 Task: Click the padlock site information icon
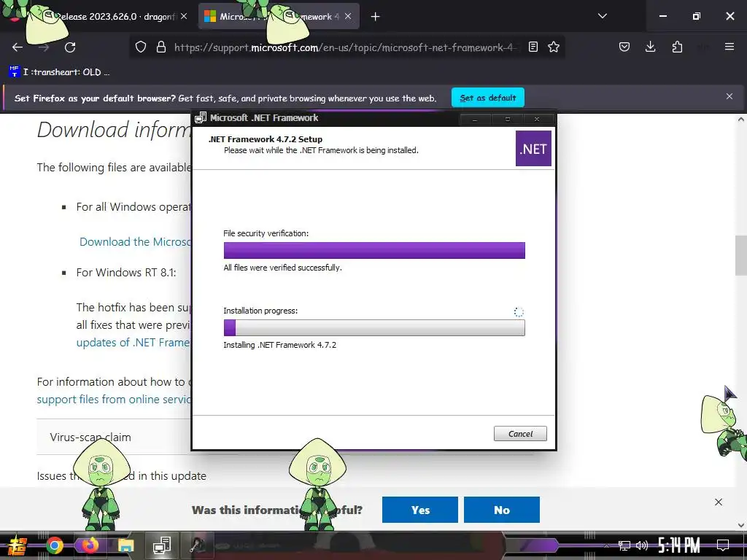(x=161, y=47)
